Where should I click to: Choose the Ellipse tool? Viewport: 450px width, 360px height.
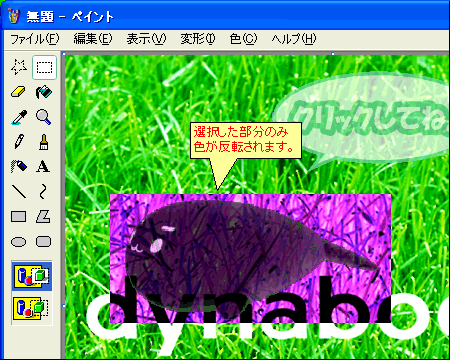19,241
